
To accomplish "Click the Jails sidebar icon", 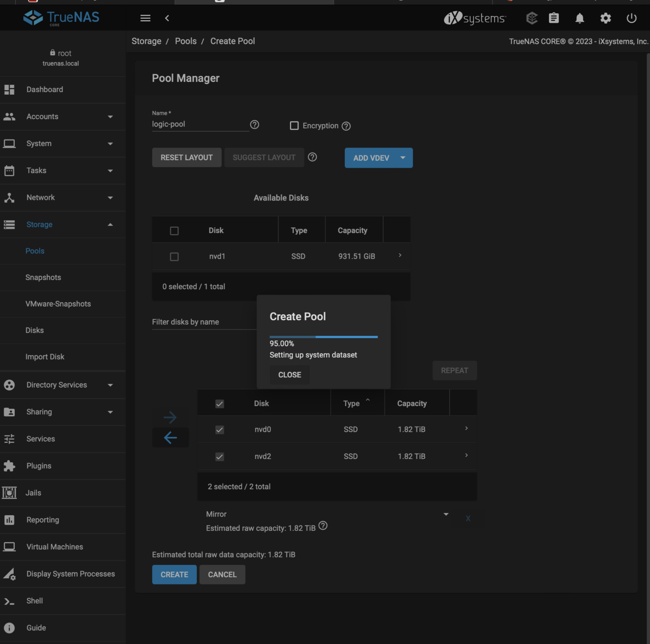I will click(9, 492).
